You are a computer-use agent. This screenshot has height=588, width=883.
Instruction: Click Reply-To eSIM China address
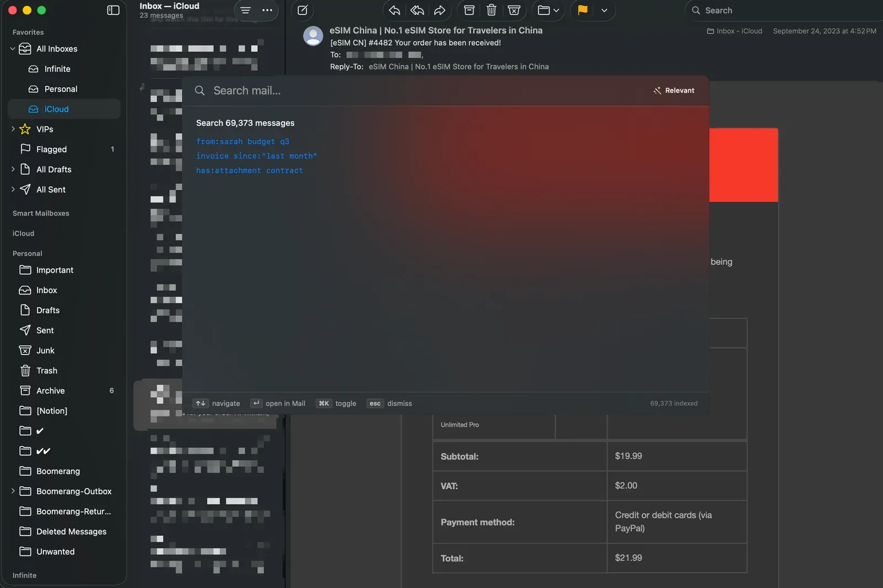(459, 67)
